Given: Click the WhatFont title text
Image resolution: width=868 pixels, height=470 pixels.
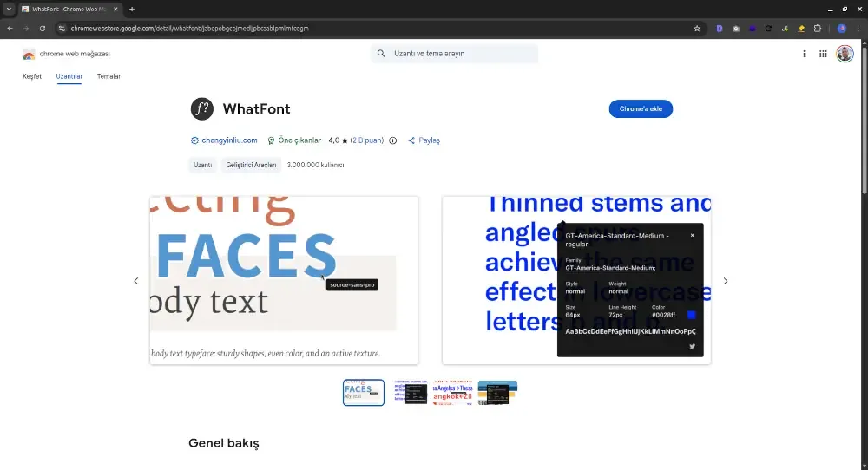Looking at the screenshot, I should coord(256,109).
